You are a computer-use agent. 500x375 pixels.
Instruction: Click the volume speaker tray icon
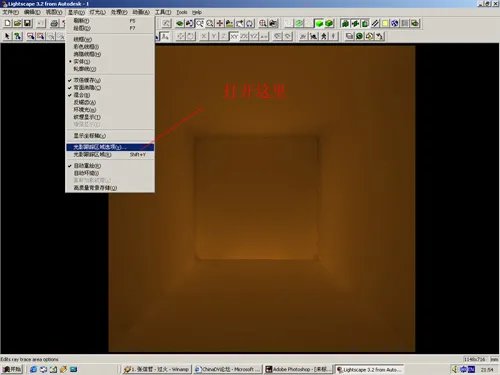(x=455, y=369)
